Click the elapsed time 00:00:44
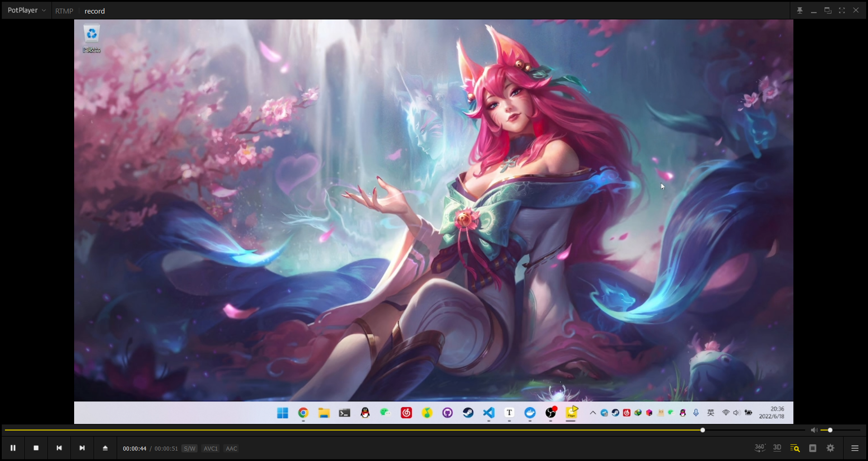 tap(135, 448)
